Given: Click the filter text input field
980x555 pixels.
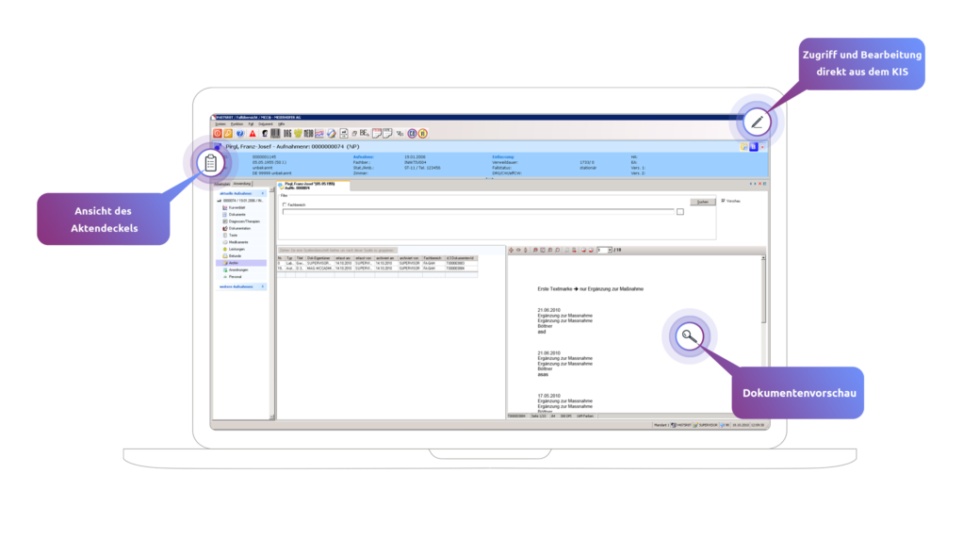Looking at the screenshot, I should pyautogui.click(x=478, y=212).
